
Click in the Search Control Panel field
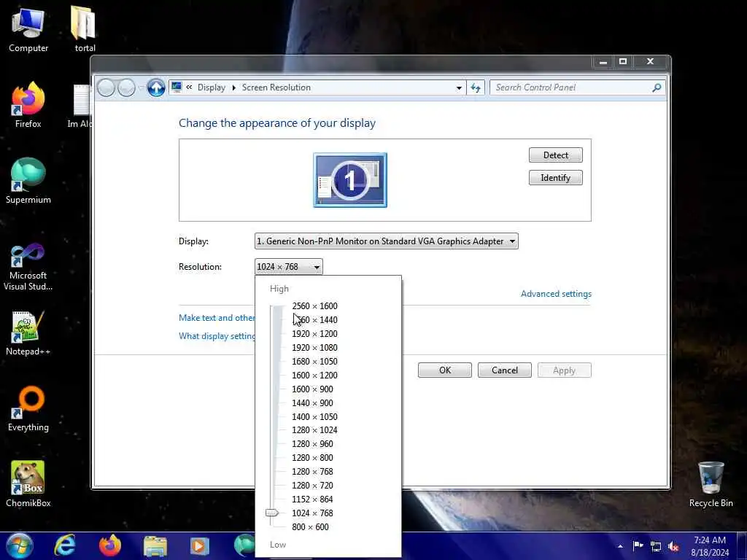pos(572,87)
